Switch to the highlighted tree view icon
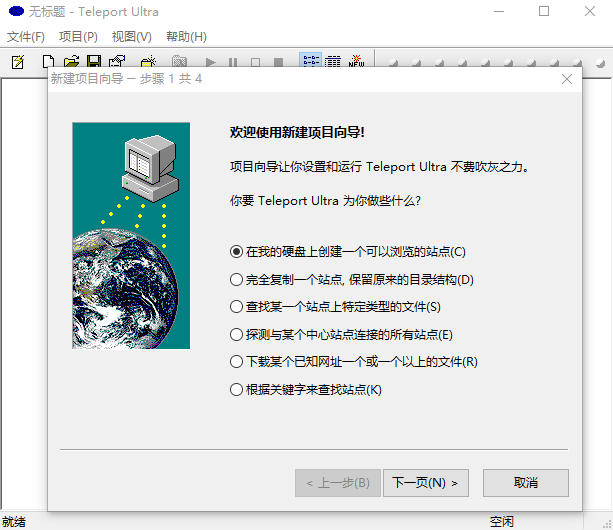The width and height of the screenshot is (613, 530). click(311, 61)
